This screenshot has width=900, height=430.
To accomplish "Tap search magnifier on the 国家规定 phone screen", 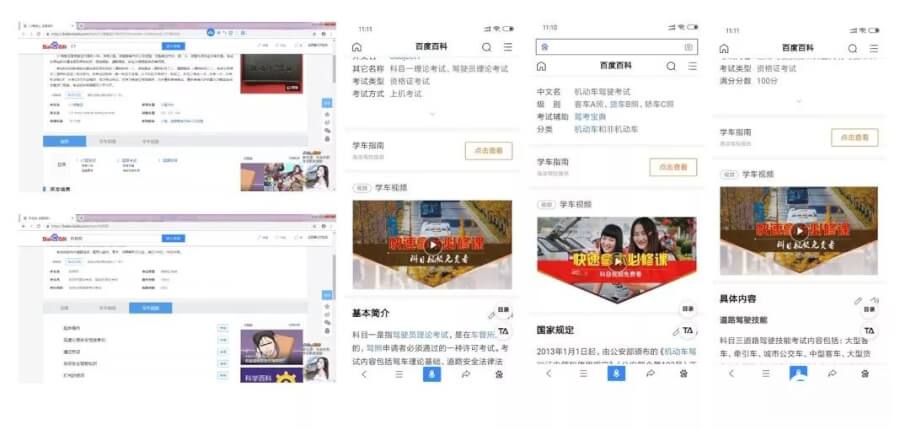I will (671, 66).
